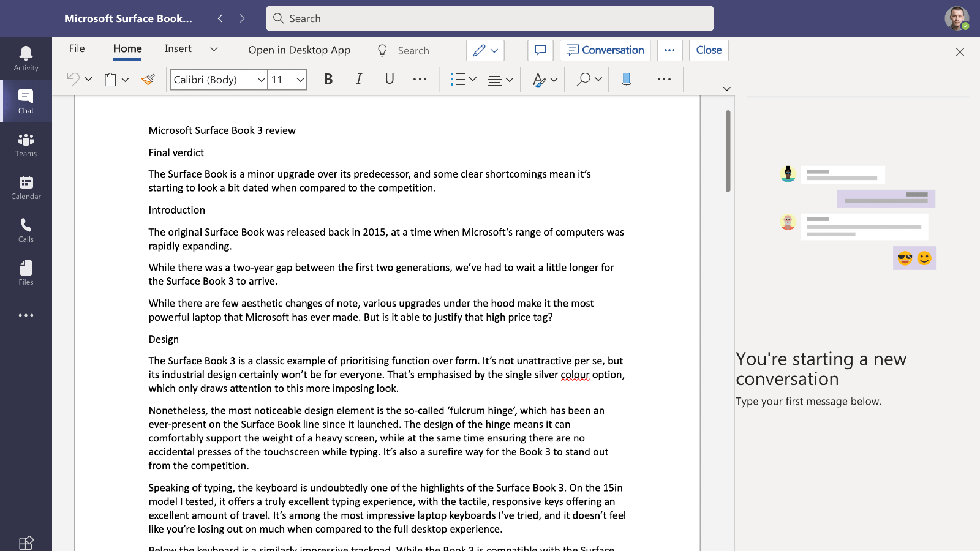Collapse the ribbon with the chevron
This screenshot has width=980, height=551.
(x=726, y=89)
